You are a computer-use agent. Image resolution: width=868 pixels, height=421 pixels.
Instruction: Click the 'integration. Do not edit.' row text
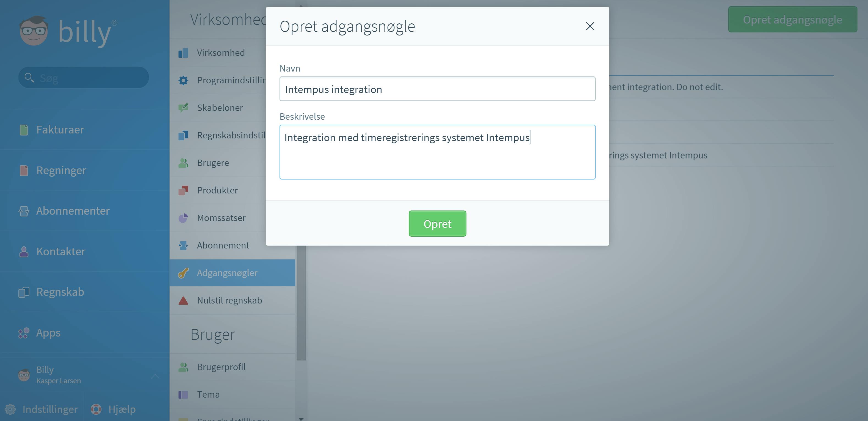pyautogui.click(x=667, y=87)
